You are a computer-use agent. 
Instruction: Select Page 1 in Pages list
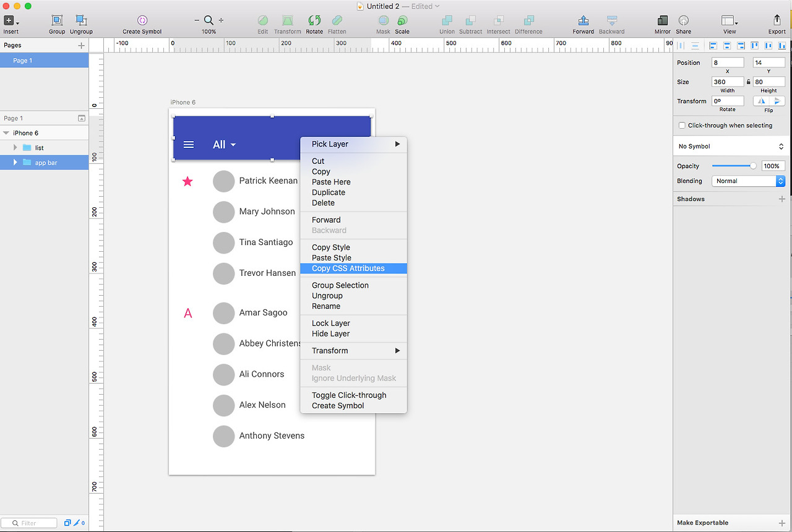tap(45, 61)
